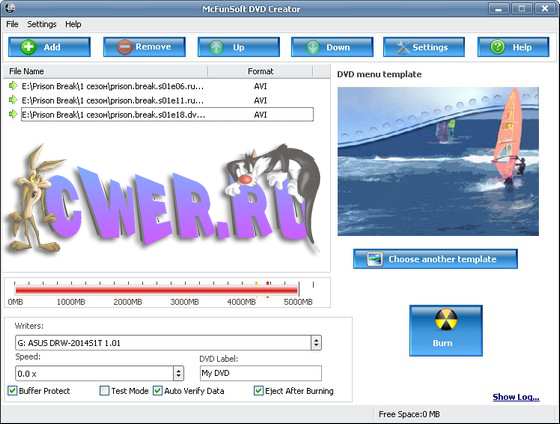The height and width of the screenshot is (424, 560).
Task: Click the green up-arrow icon
Action: (x=216, y=47)
